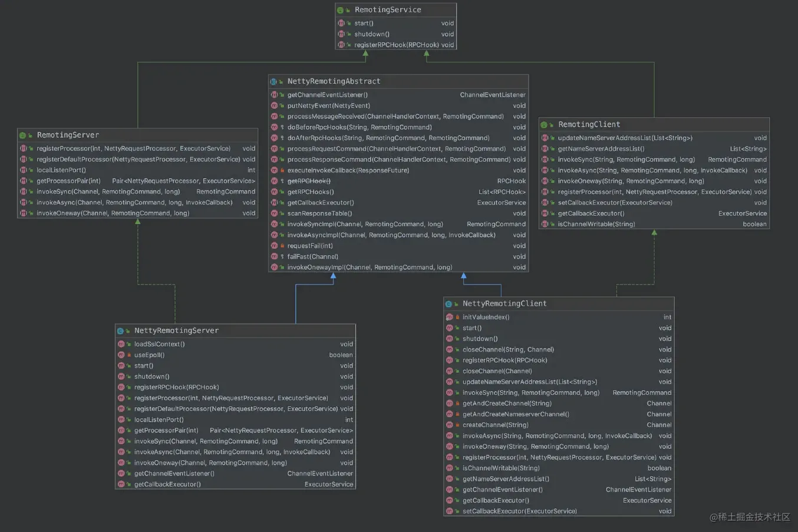Click the RemotingServer interface icon
Viewport: 798px width, 532px height.
point(23,135)
